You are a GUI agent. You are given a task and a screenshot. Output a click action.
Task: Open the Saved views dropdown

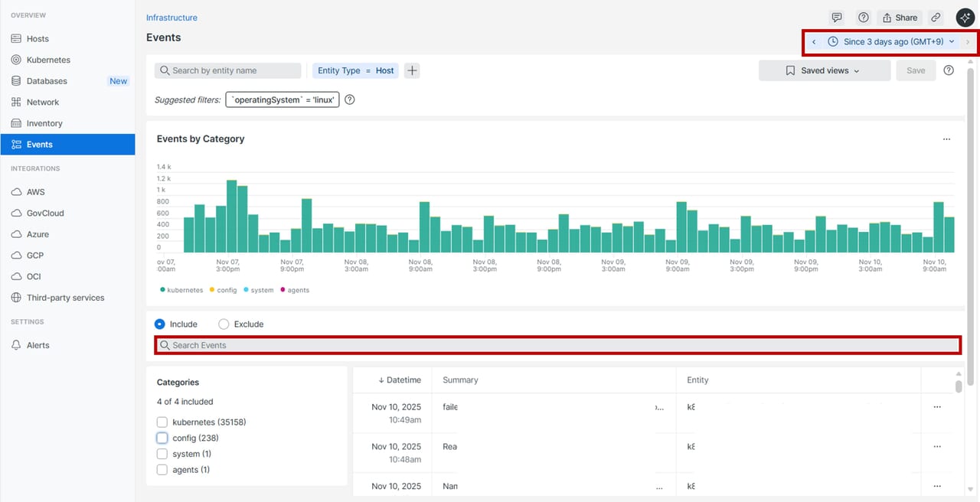(x=824, y=70)
